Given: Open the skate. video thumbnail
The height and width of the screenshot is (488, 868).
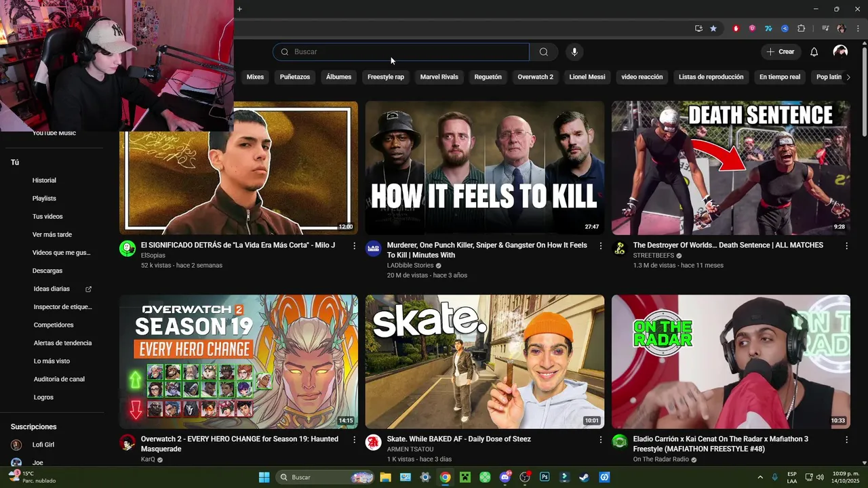Looking at the screenshot, I should (x=485, y=361).
